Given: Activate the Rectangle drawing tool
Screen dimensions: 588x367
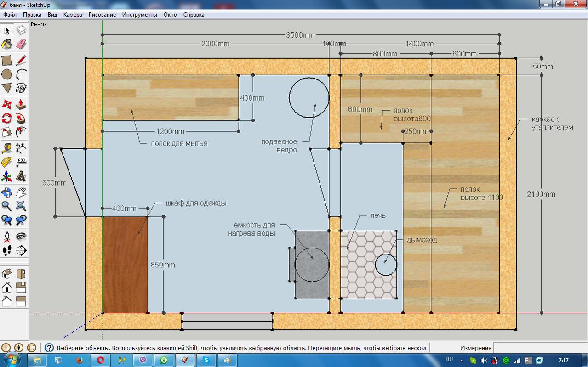Looking at the screenshot, I should (x=7, y=61).
